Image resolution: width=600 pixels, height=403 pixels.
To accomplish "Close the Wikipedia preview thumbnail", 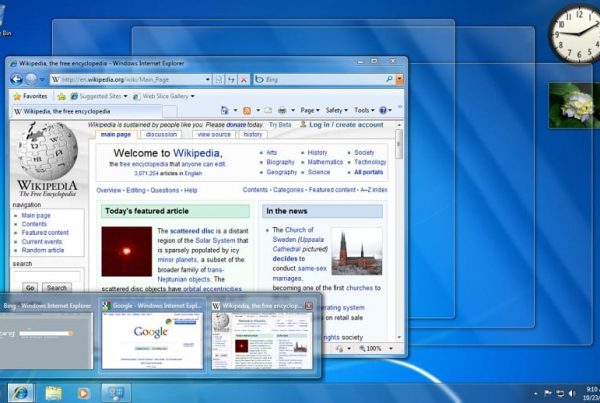I will 308,306.
